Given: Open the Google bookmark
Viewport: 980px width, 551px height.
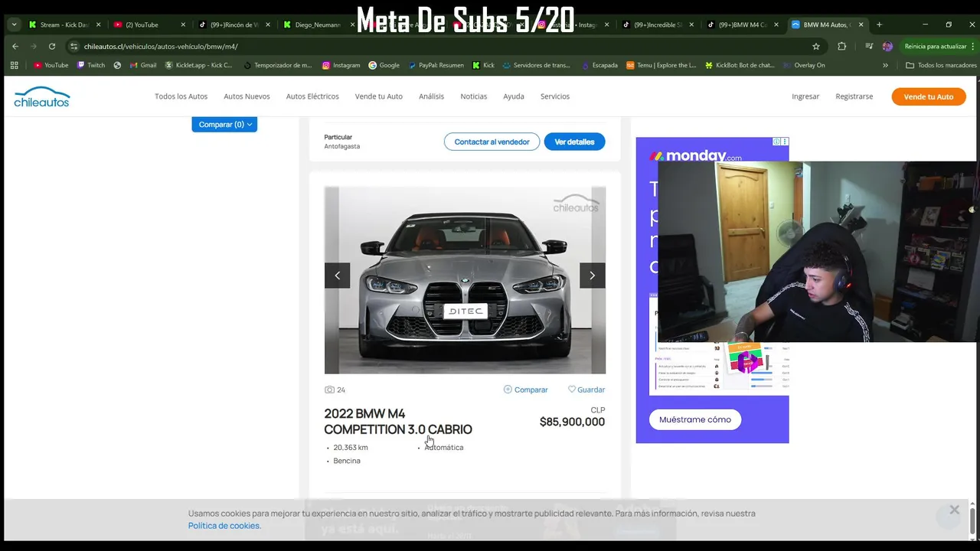Looking at the screenshot, I should click(x=384, y=65).
